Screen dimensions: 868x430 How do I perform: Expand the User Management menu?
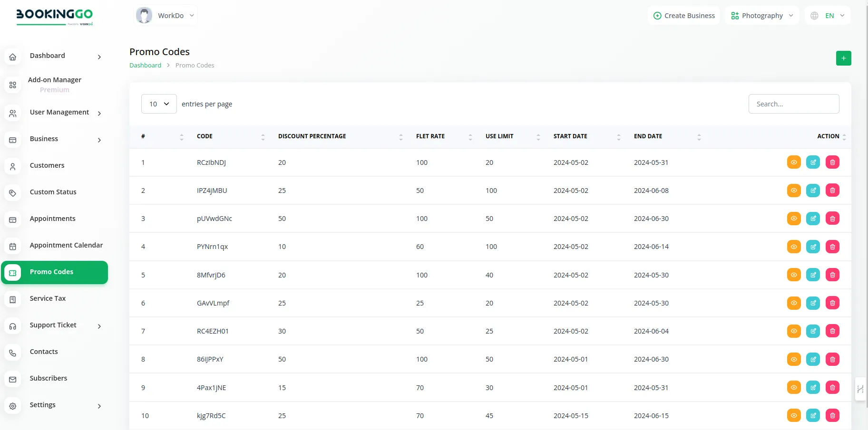[59, 113]
